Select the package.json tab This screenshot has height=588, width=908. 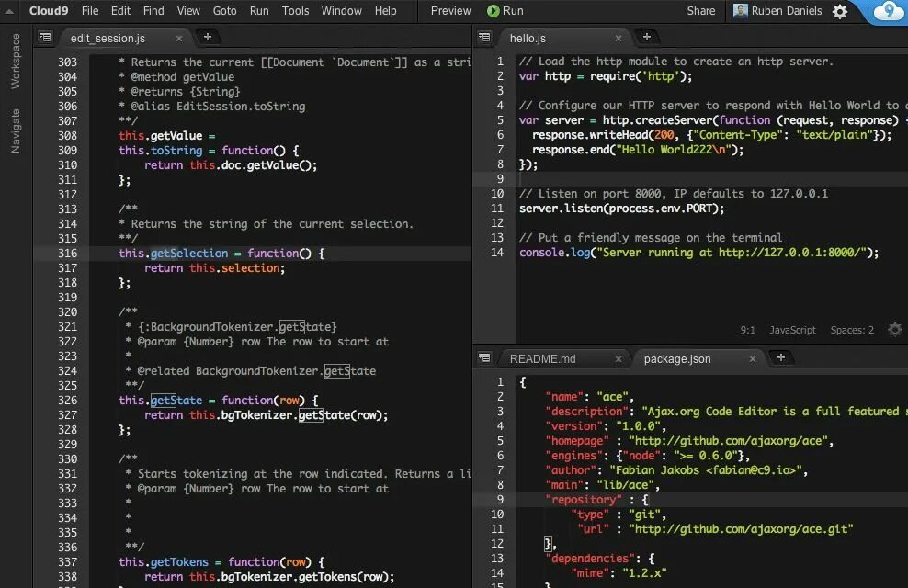click(677, 359)
